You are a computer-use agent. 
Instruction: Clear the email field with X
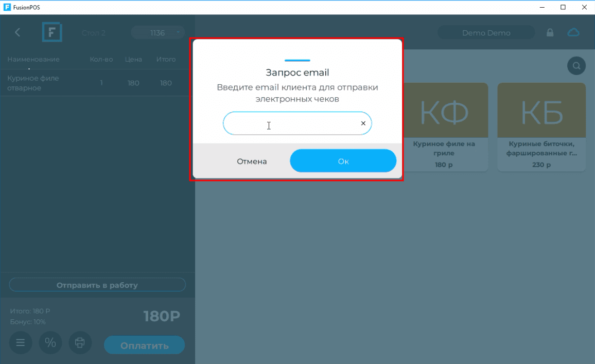(x=363, y=123)
